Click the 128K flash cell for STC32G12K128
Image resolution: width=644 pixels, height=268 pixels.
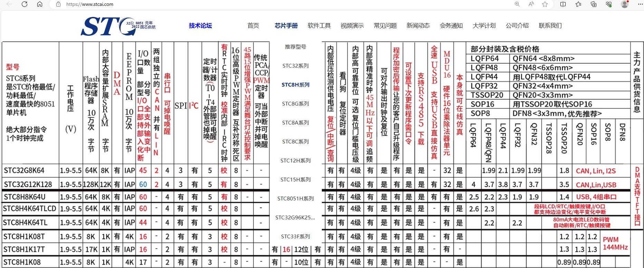91,184
